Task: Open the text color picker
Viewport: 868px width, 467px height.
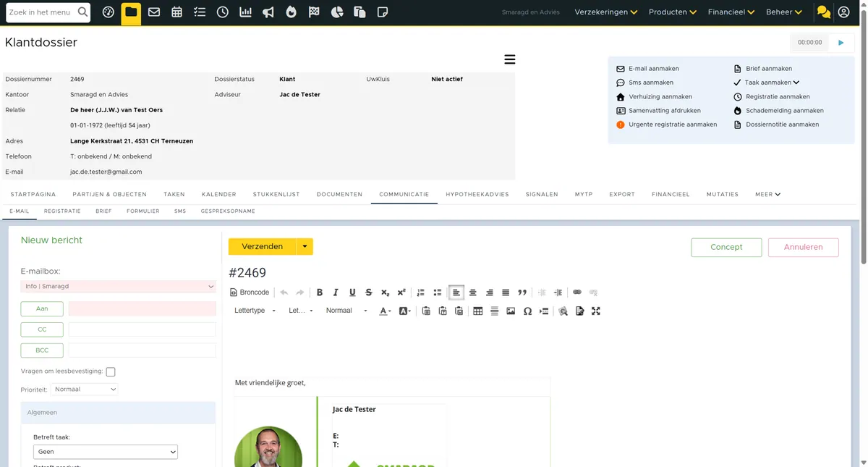Action: click(x=386, y=311)
